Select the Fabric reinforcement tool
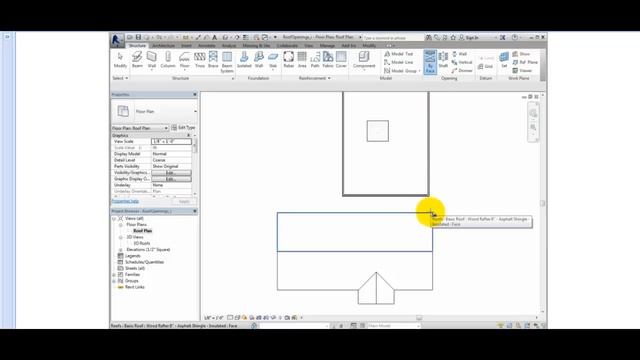The image size is (640, 360). click(328, 60)
